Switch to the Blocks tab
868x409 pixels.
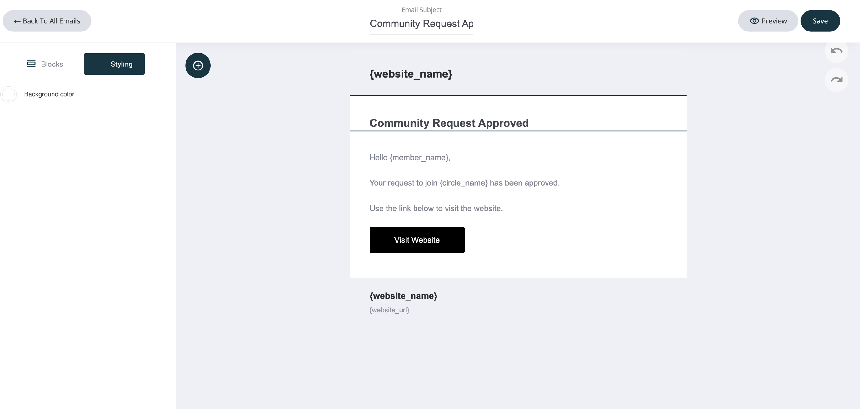[45, 64]
